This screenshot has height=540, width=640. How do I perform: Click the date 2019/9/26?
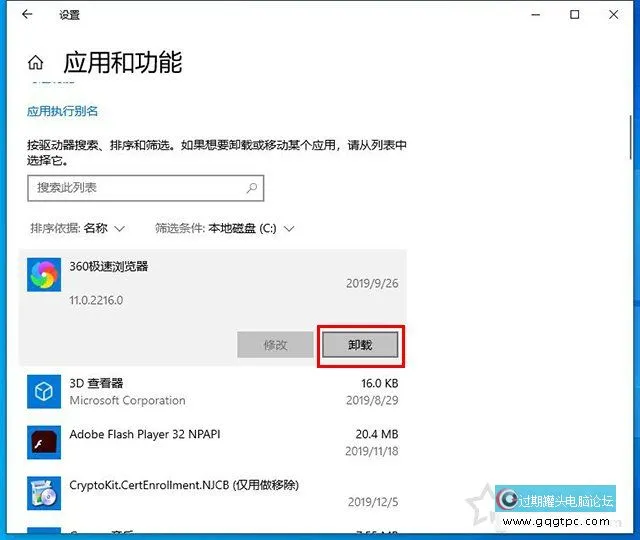[372, 283]
